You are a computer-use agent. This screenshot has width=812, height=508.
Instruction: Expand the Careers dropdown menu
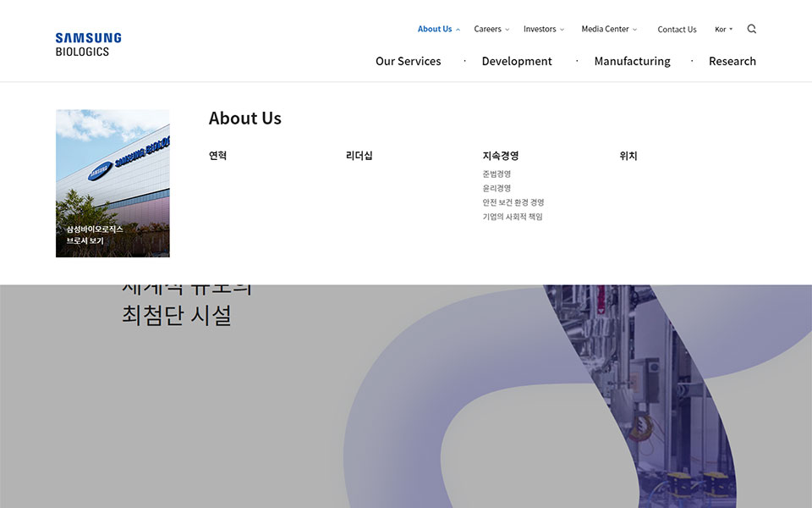coord(491,29)
